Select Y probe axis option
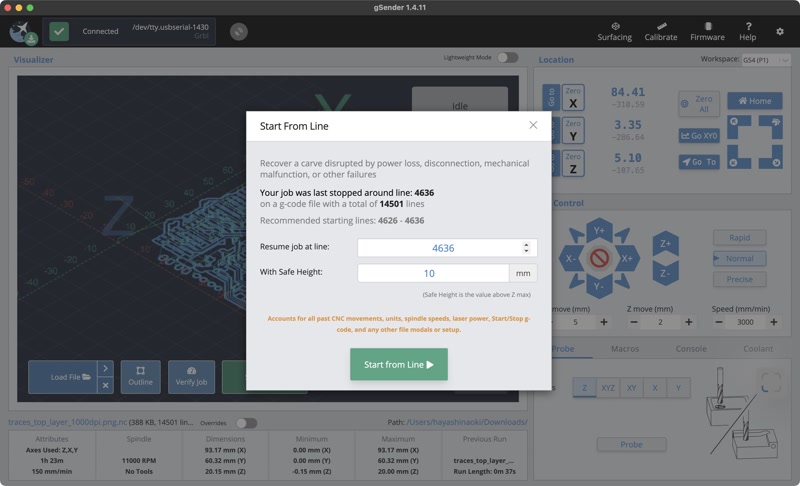 click(x=678, y=388)
